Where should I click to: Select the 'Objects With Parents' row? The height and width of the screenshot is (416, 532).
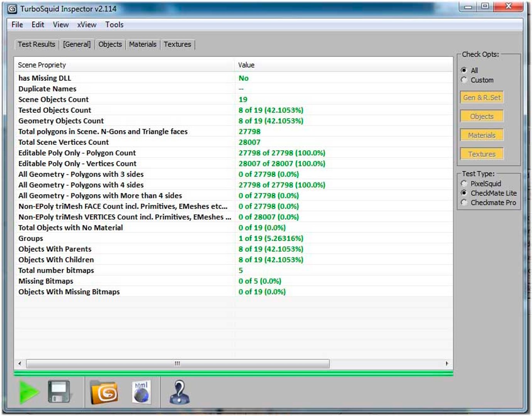coord(234,249)
